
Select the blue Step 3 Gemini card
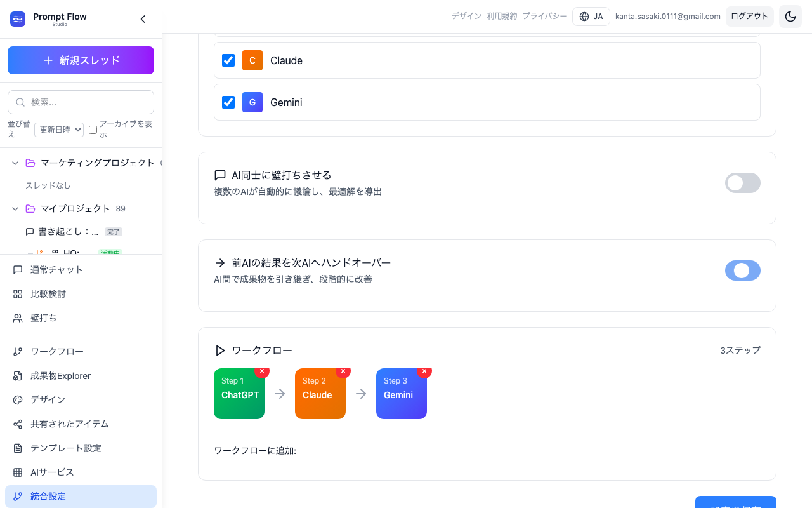tap(402, 394)
